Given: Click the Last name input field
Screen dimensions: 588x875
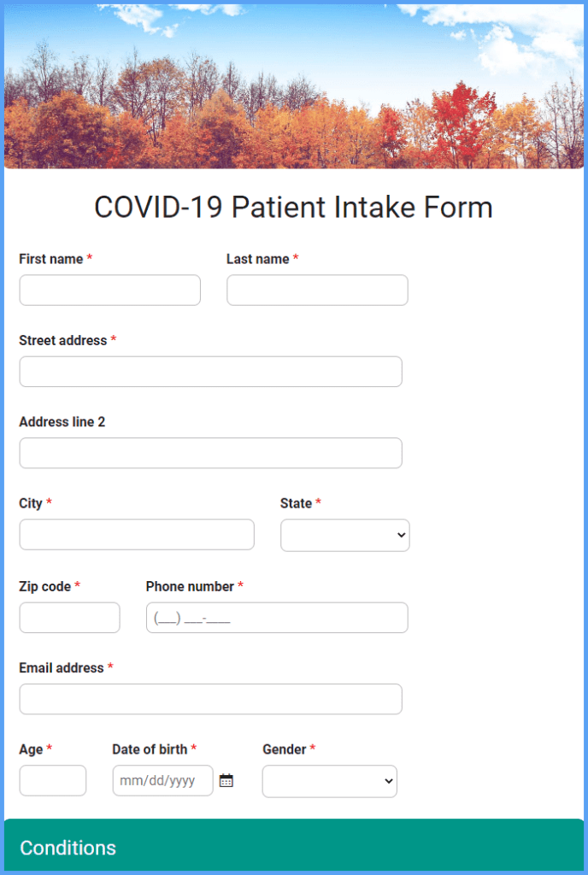Looking at the screenshot, I should pos(316,290).
